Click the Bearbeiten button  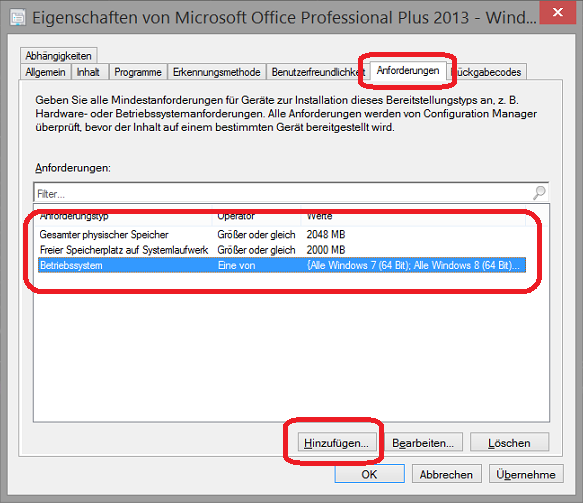[x=423, y=443]
